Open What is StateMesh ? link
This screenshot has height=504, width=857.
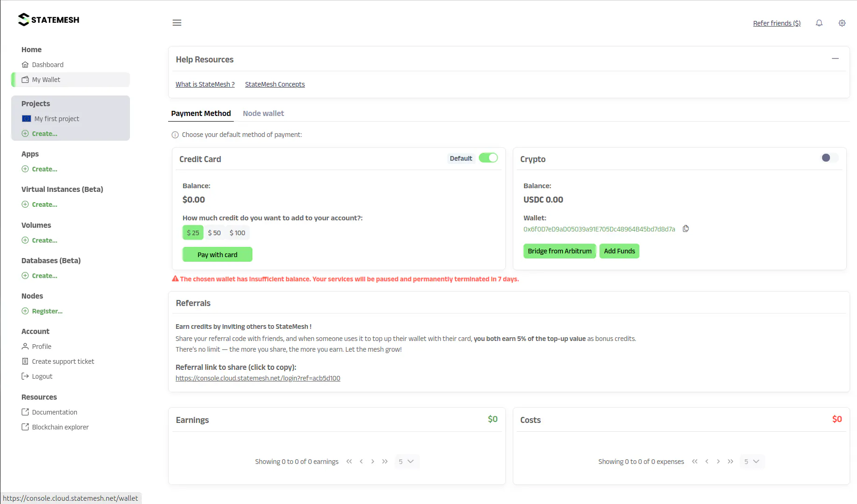[x=205, y=84]
